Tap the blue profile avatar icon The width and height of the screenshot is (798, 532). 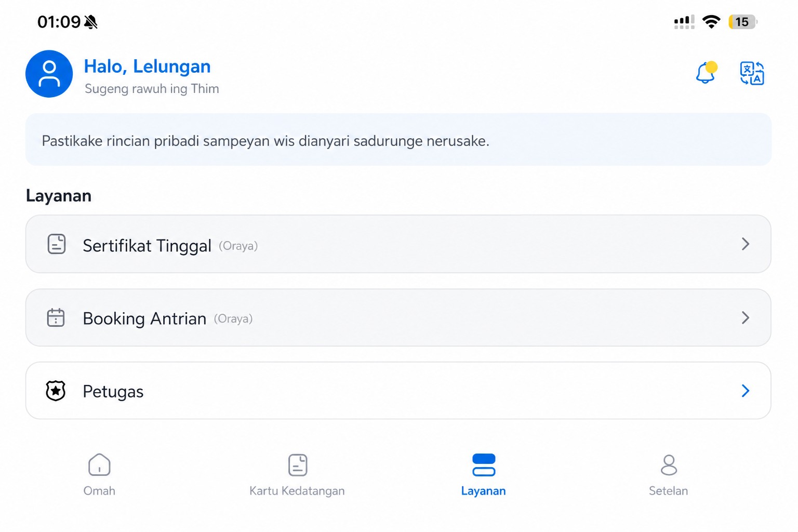pos(49,74)
